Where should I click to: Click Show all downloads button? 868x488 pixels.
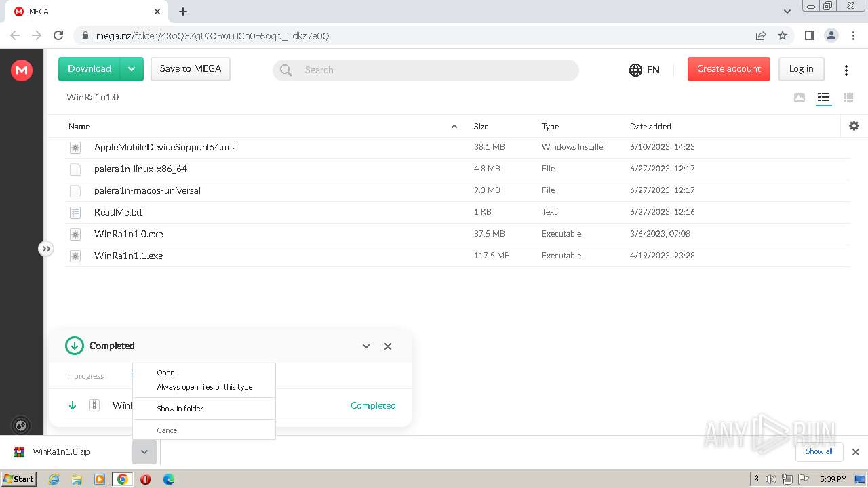pos(819,452)
